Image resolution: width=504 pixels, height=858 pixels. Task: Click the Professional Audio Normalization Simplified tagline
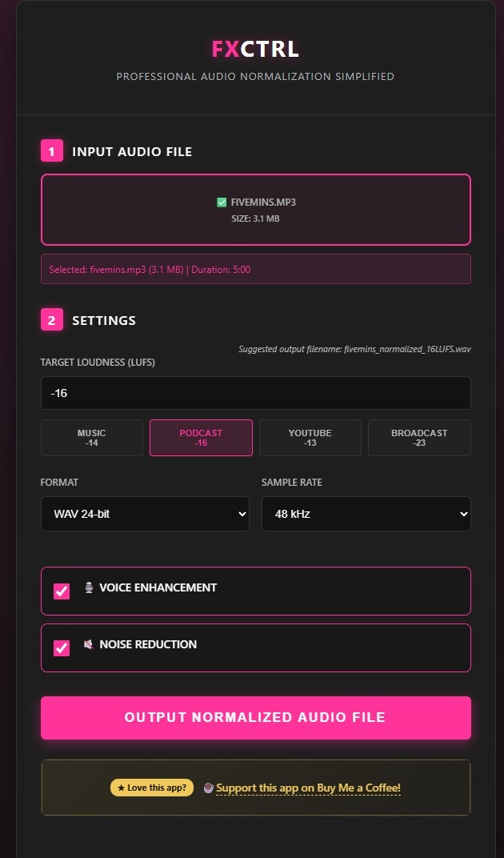pos(255,77)
